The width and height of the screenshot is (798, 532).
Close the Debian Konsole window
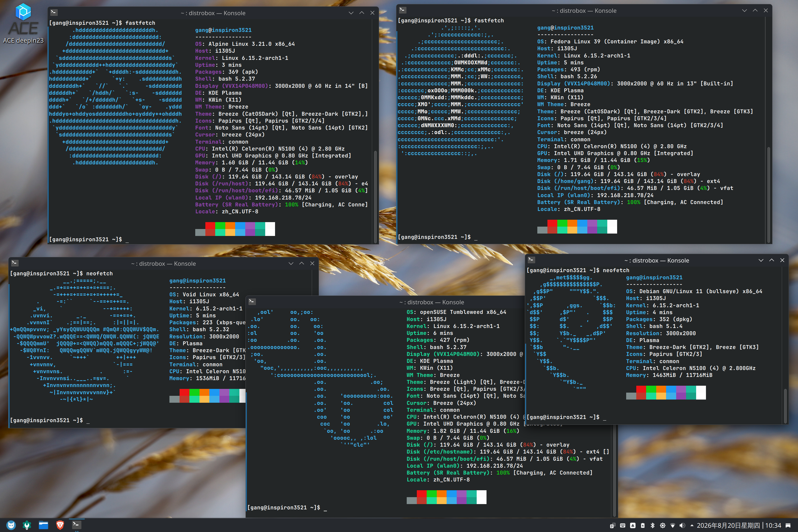coord(782,260)
